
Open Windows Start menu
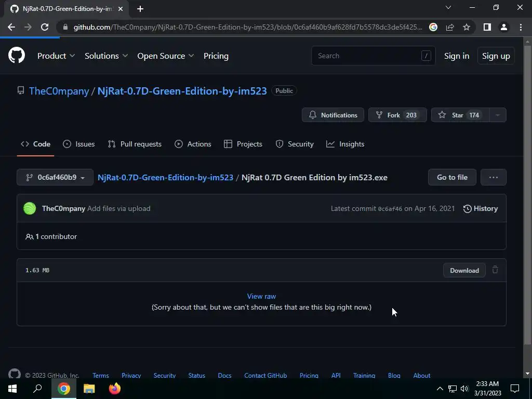[x=12, y=389]
